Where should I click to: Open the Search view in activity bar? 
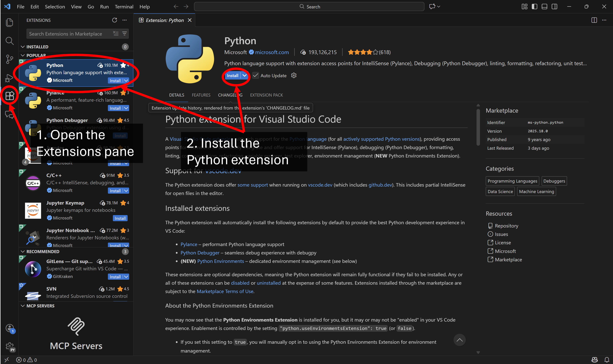(9, 41)
